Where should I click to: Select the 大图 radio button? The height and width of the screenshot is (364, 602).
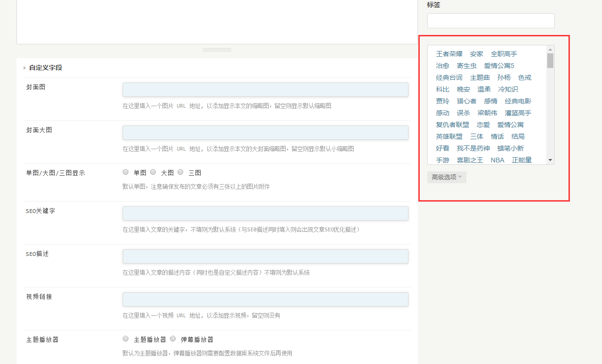[153, 172]
